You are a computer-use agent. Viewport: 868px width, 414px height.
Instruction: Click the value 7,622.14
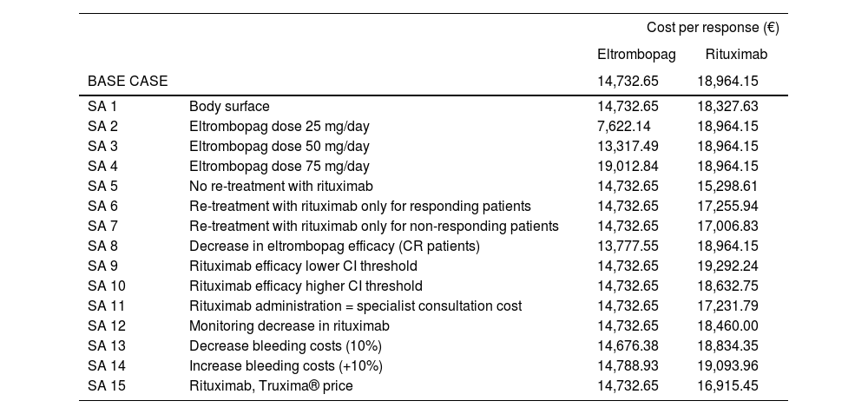(628, 127)
